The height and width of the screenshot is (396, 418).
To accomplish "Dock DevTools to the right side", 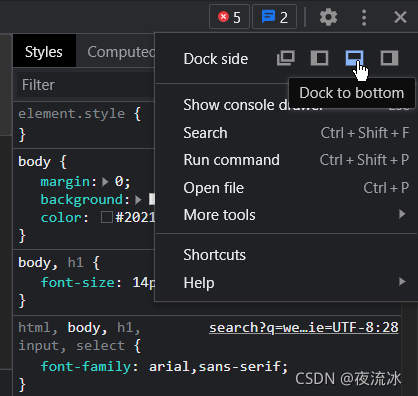I will click(389, 58).
